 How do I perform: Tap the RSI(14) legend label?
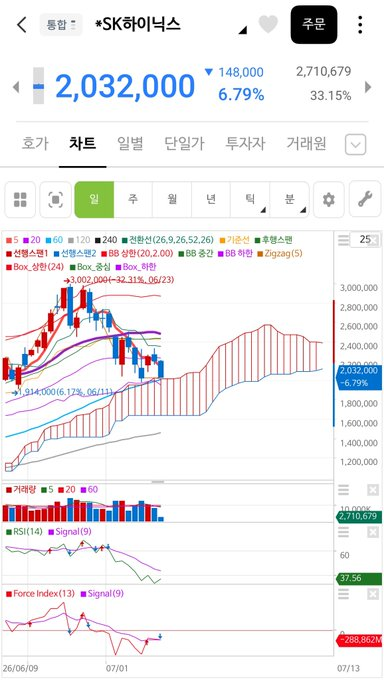pos(23,532)
